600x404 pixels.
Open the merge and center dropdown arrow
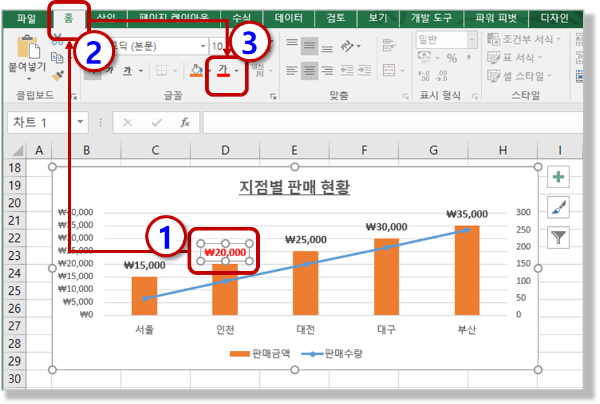402,71
